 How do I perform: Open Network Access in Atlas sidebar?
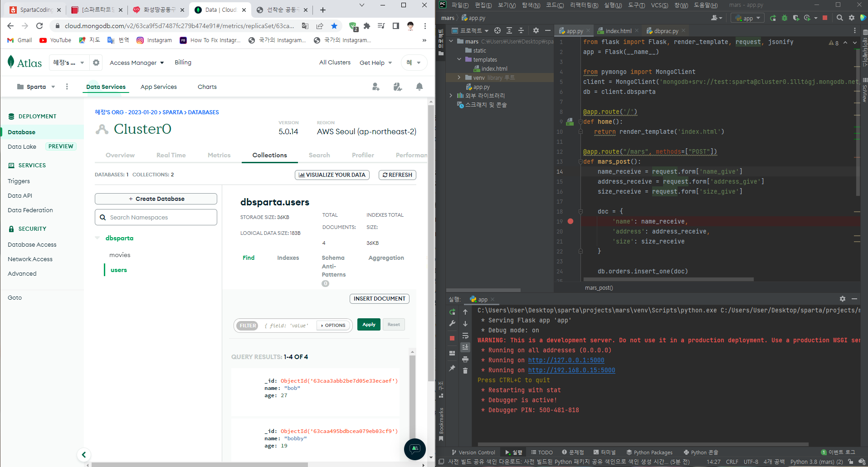tap(30, 259)
